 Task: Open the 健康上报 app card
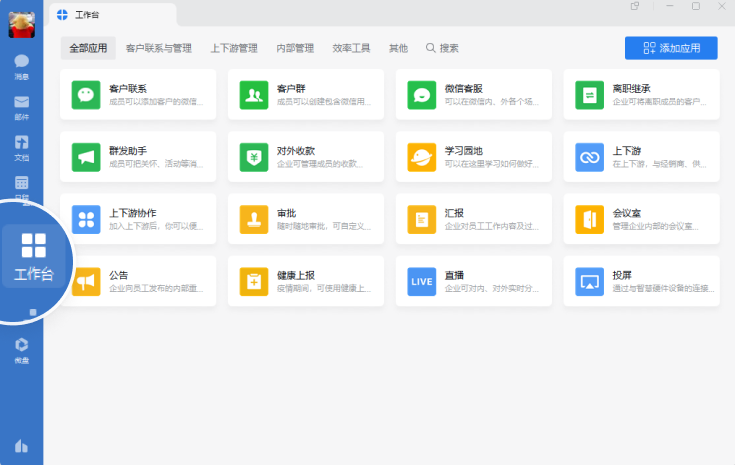pos(306,281)
